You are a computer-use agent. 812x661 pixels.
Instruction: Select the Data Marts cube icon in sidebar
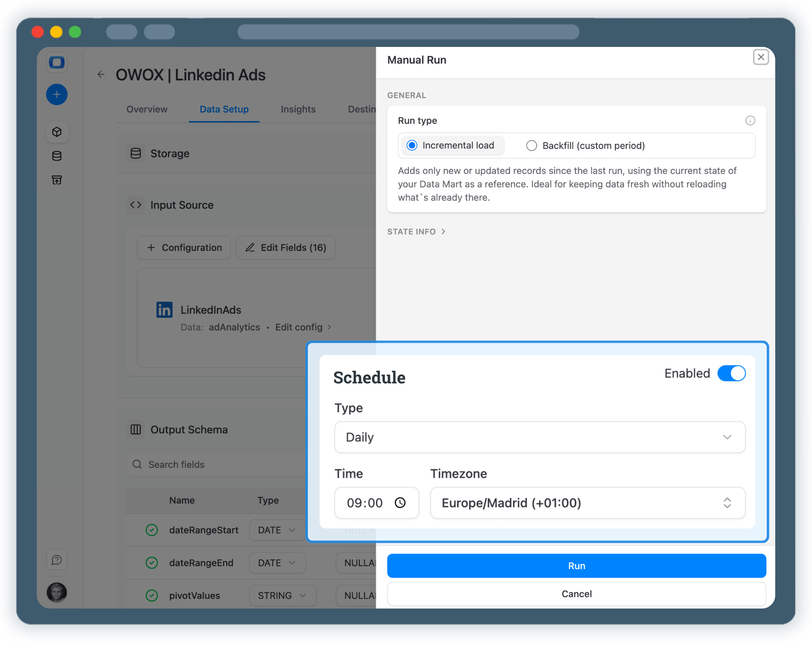pyautogui.click(x=57, y=132)
